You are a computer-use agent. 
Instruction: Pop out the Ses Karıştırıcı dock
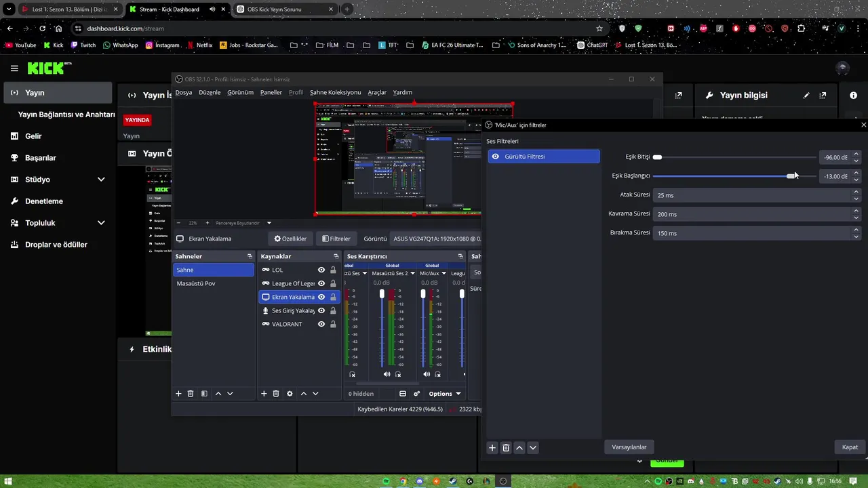coord(460,256)
